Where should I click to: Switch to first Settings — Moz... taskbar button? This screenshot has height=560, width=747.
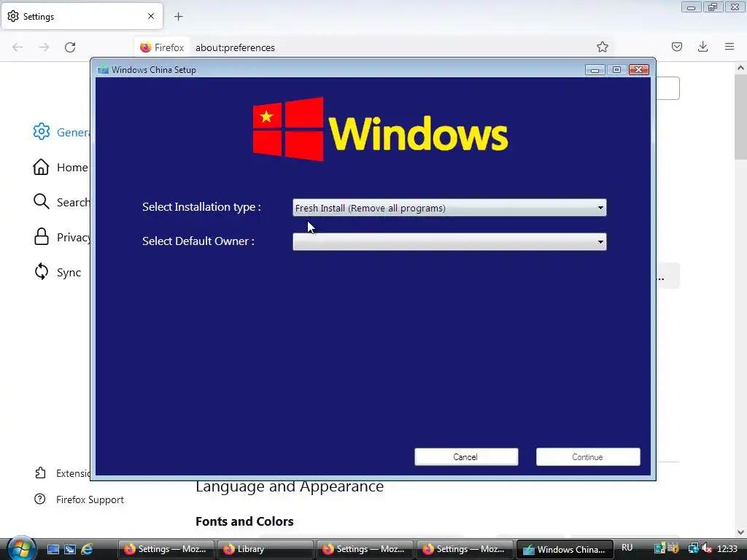[166, 549]
